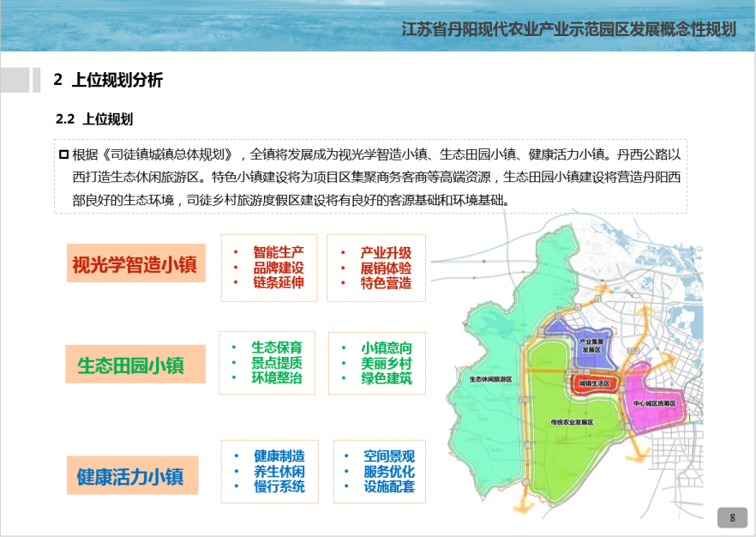Click the green text 景点提质
Viewport: 756px width, 537px height.
click(x=277, y=362)
